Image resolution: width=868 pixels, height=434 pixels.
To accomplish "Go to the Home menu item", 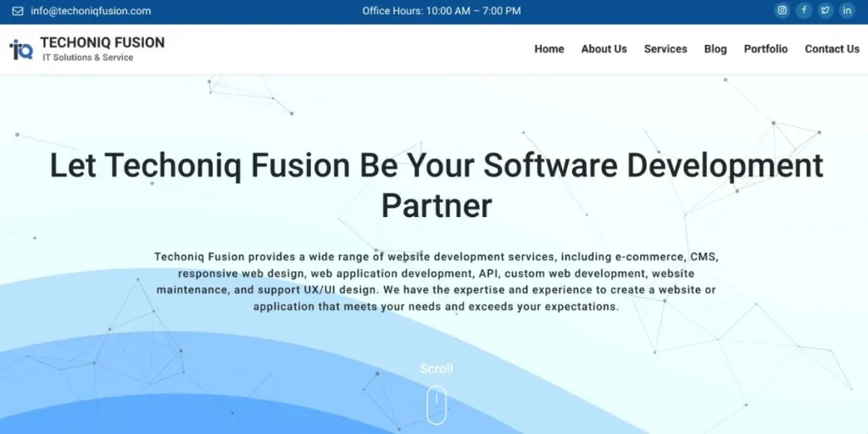I will (549, 49).
